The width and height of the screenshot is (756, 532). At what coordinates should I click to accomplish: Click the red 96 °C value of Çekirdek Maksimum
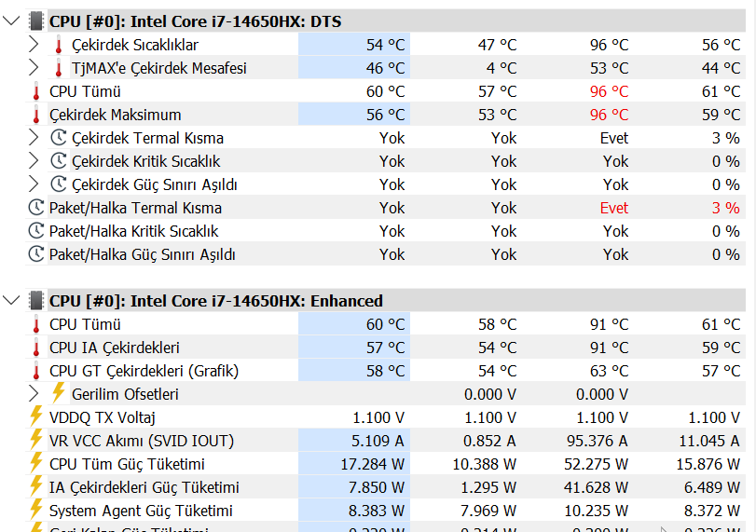click(609, 115)
